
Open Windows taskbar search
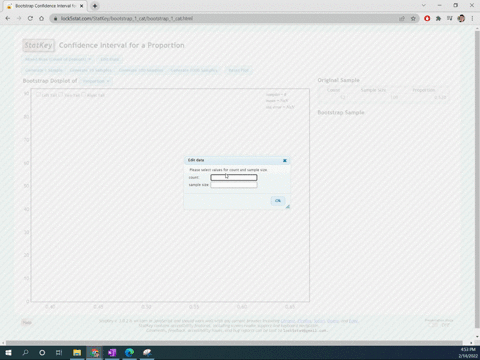(25, 353)
